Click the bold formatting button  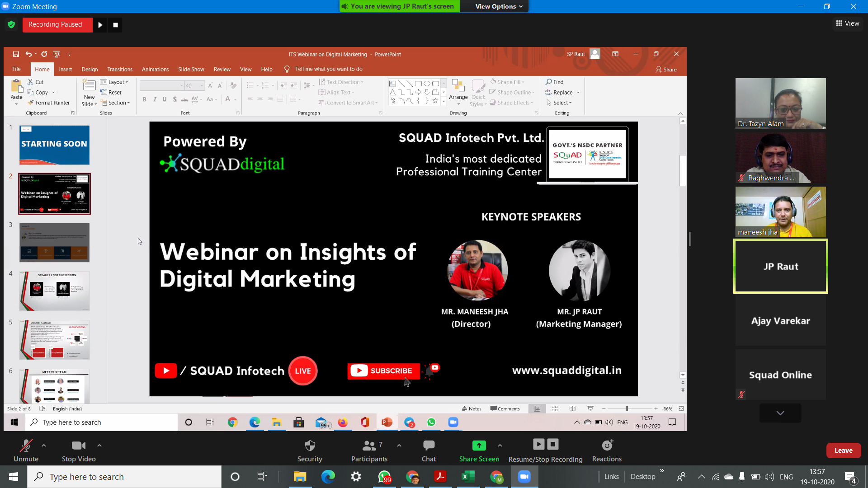click(x=144, y=99)
